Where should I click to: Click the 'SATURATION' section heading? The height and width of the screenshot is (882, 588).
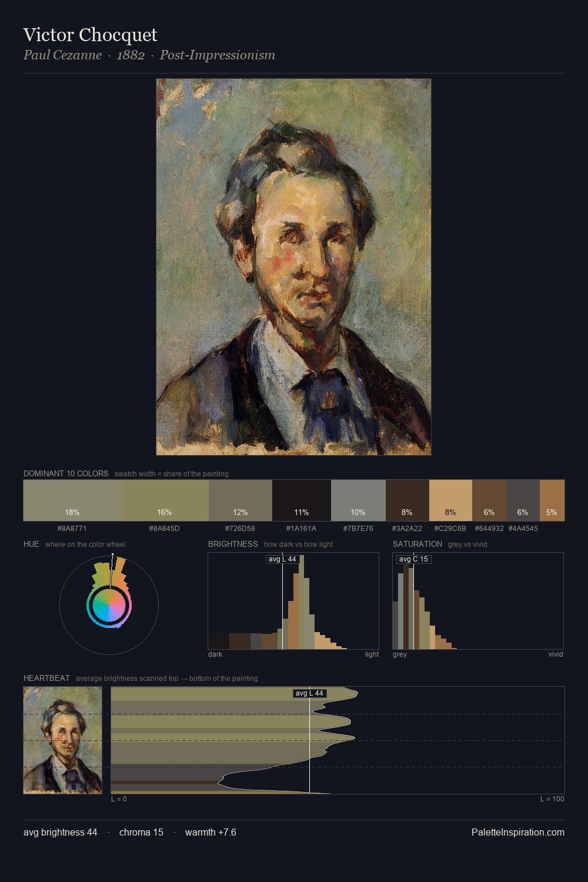pyautogui.click(x=417, y=544)
